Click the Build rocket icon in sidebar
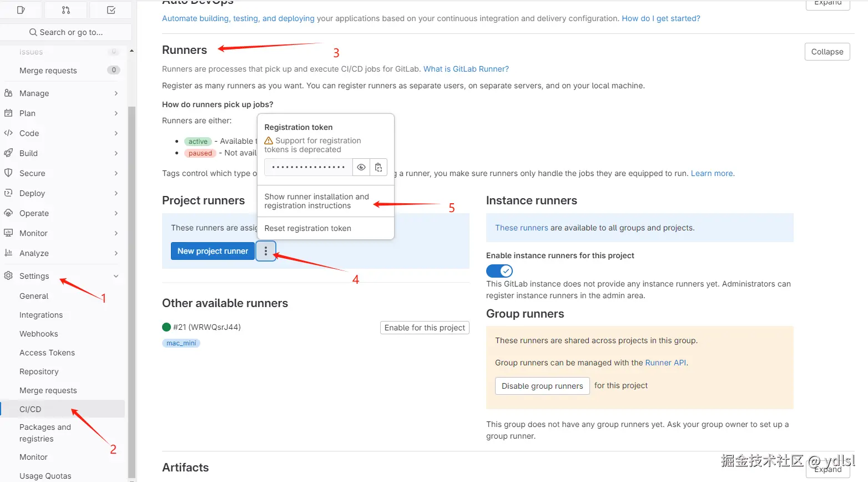 coord(8,153)
